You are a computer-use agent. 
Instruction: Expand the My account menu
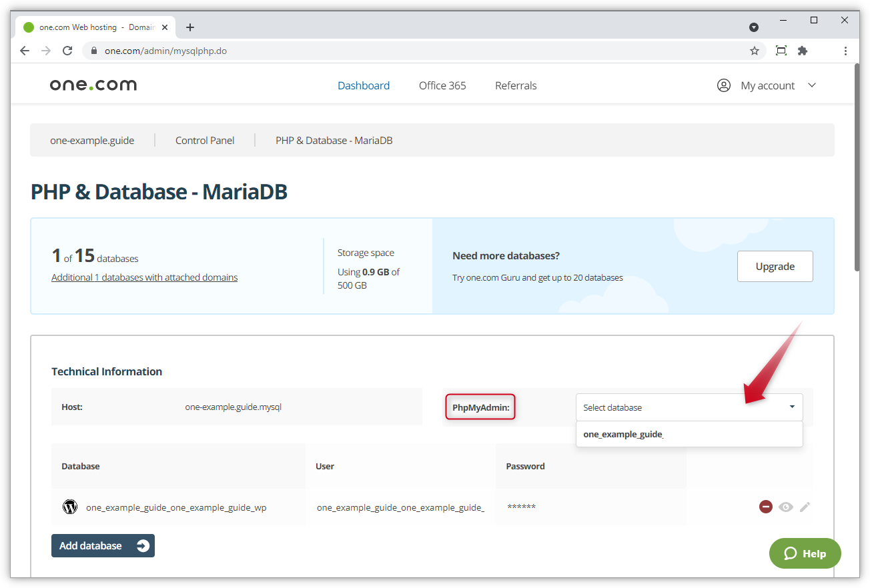point(767,85)
